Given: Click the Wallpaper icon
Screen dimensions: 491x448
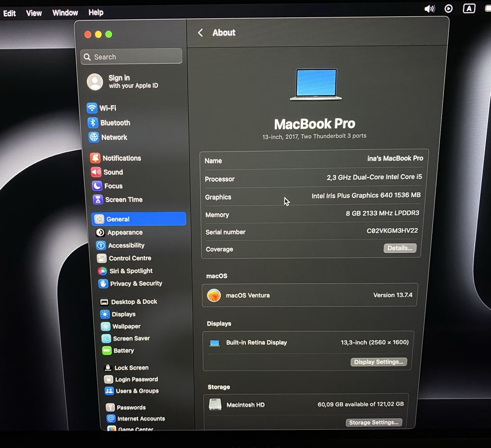Looking at the screenshot, I should (106, 326).
